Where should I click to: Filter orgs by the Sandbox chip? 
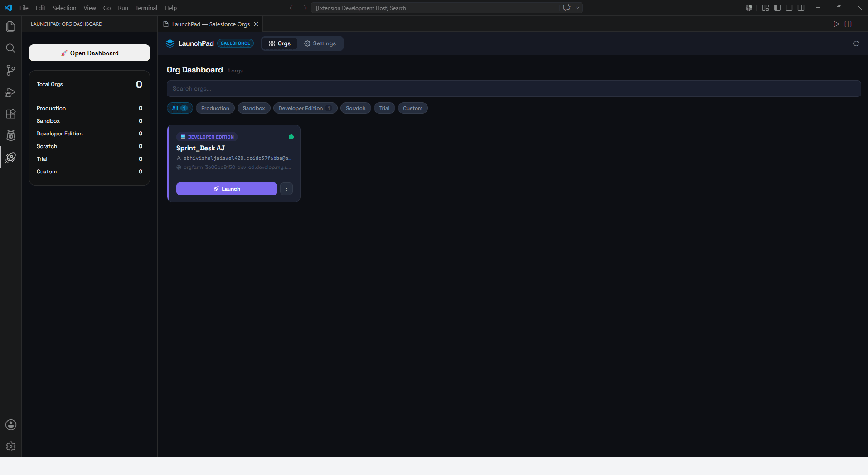(254, 108)
